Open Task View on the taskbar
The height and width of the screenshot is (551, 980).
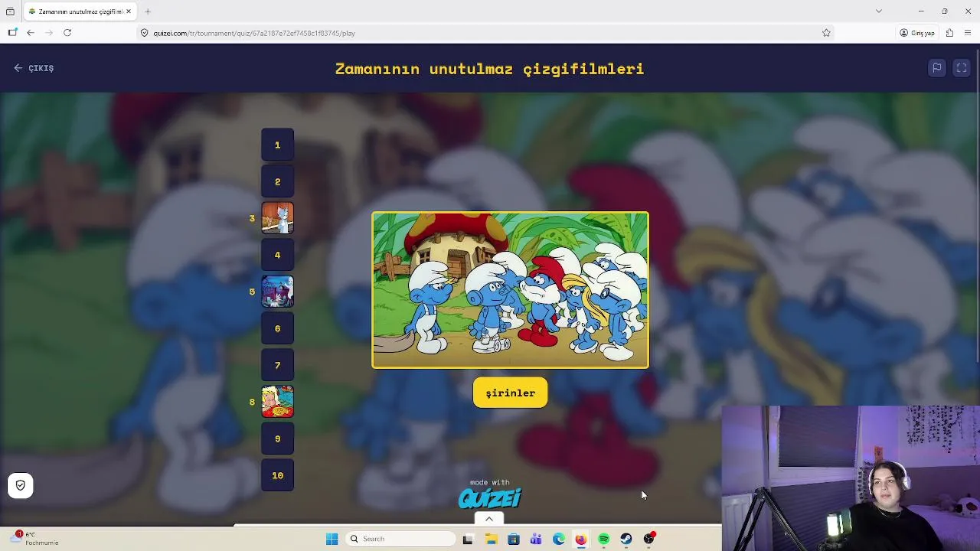pos(468,539)
